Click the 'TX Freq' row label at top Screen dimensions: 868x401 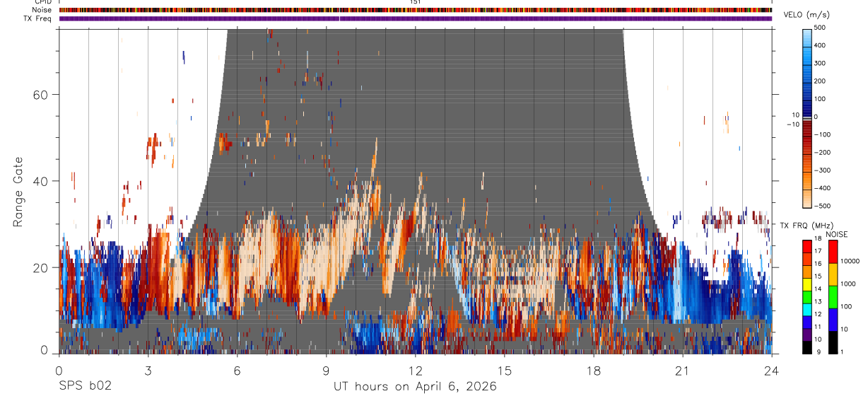click(x=38, y=18)
